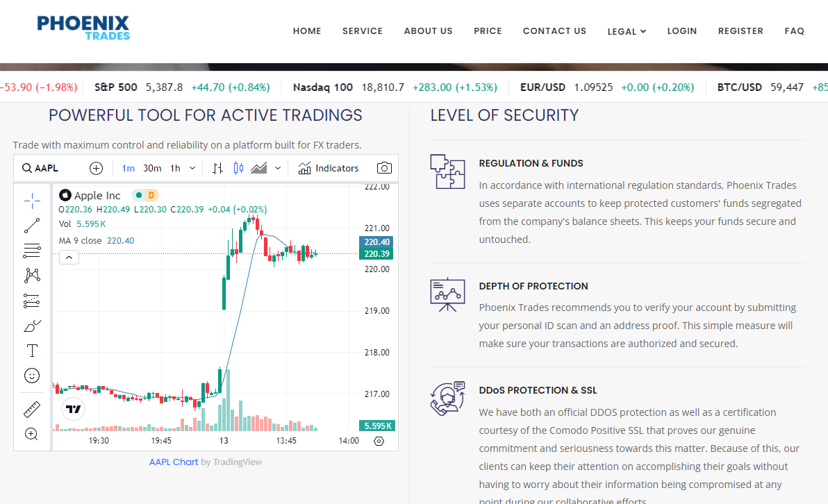Open the REGISTER page
828x504 pixels.
click(x=741, y=31)
